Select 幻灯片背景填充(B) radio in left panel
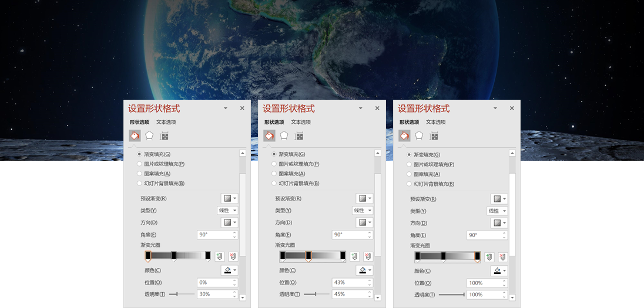This screenshot has width=644, height=308. coord(140,183)
